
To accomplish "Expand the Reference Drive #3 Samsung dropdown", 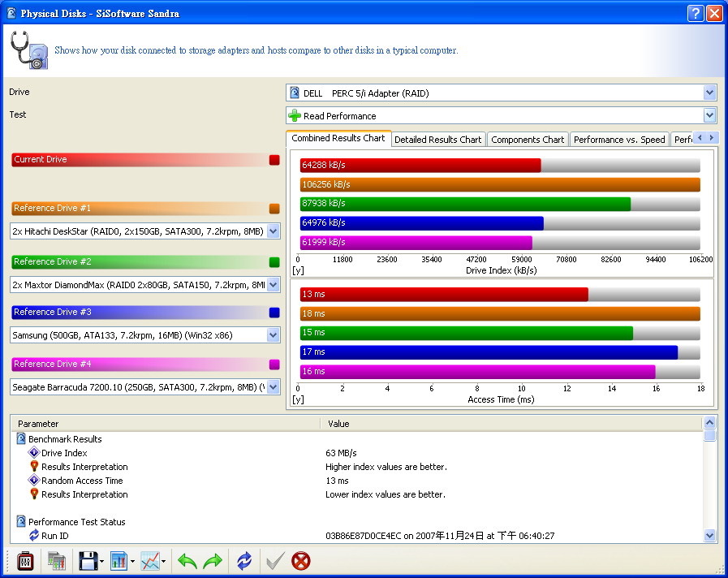I will click(x=274, y=334).
